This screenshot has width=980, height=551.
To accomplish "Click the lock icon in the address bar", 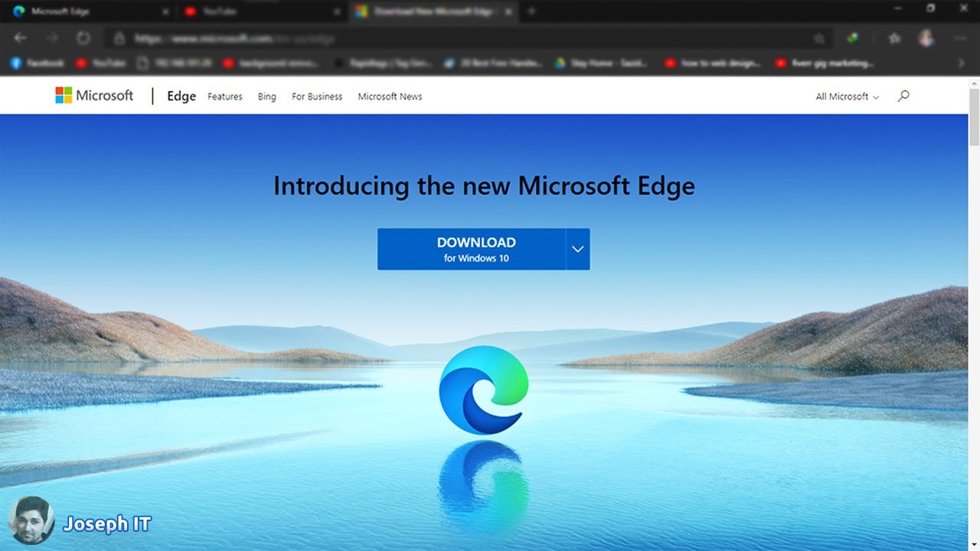I will [x=119, y=38].
